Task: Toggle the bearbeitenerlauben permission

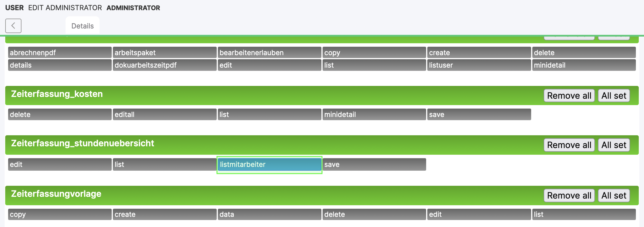Action: pos(269,53)
